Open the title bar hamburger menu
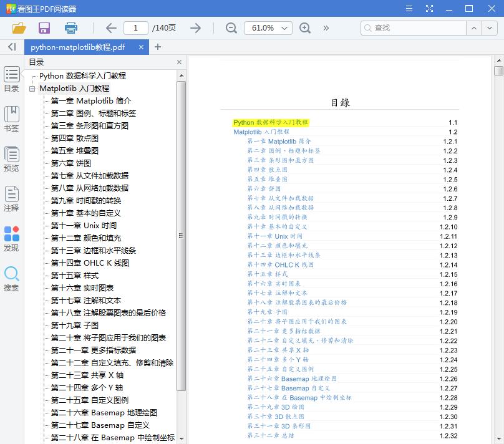Image resolution: width=504 pixels, height=444 pixels. [x=409, y=8]
